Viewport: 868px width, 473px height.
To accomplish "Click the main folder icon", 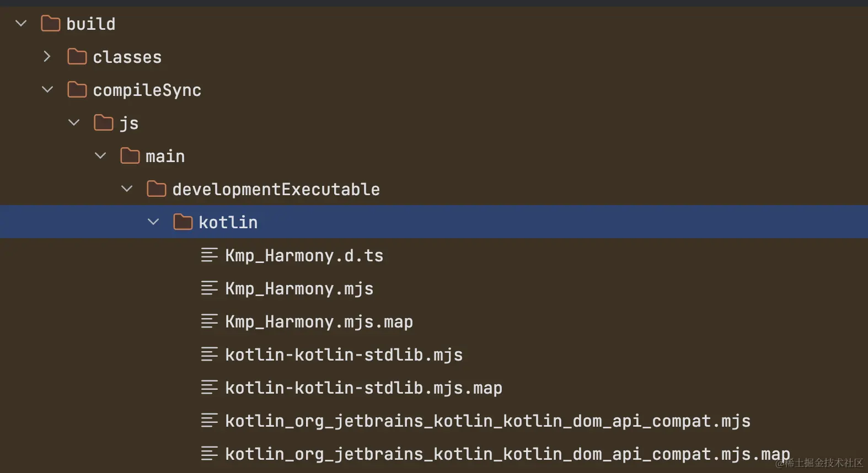I will click(130, 156).
